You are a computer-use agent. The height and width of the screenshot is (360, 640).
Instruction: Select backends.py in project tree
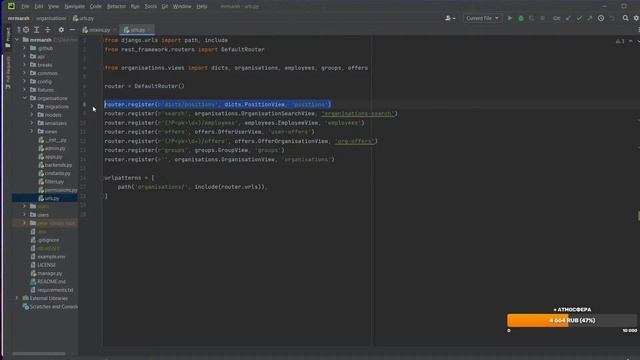(56, 165)
